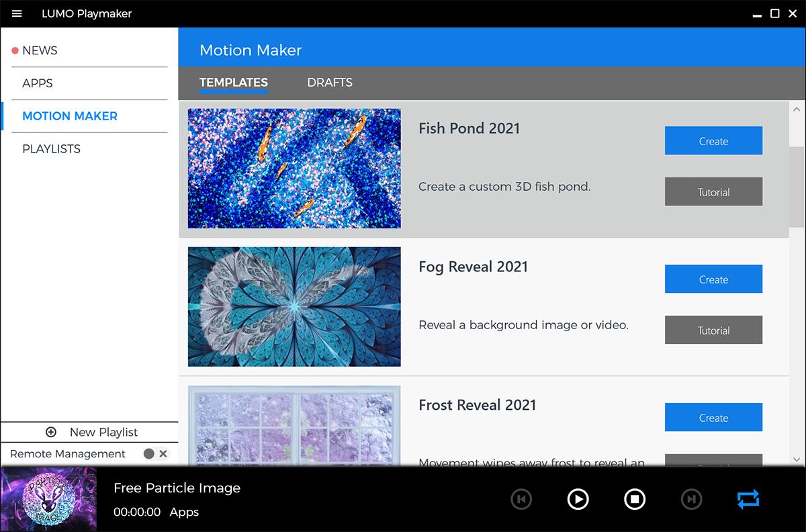Open the Fog Reveal 2021 tutorial

pyautogui.click(x=713, y=330)
